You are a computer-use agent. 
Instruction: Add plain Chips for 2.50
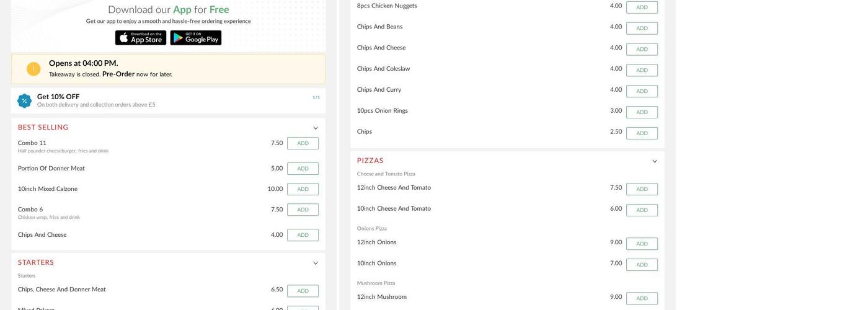coord(642,133)
